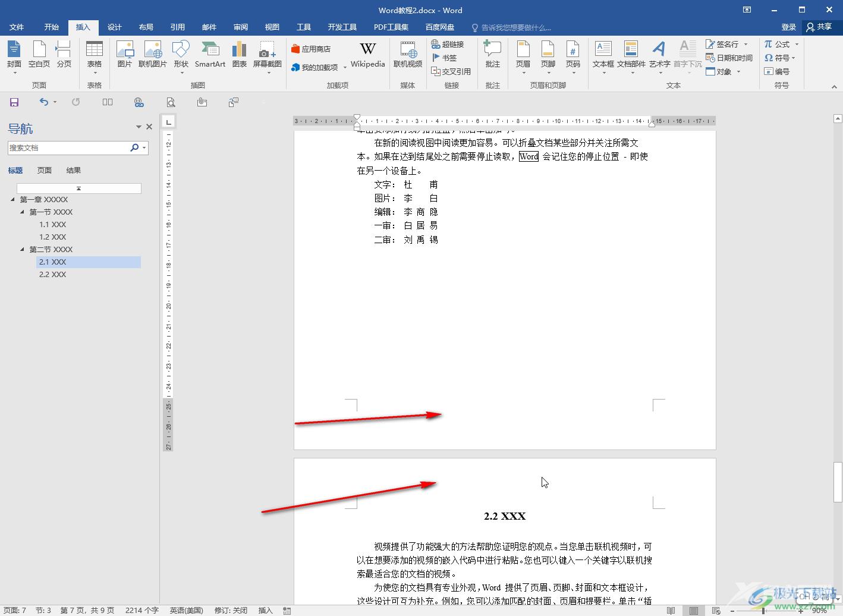This screenshot has width=843, height=616.
Task: Insert a bookmark (书签)
Action: click(x=445, y=58)
